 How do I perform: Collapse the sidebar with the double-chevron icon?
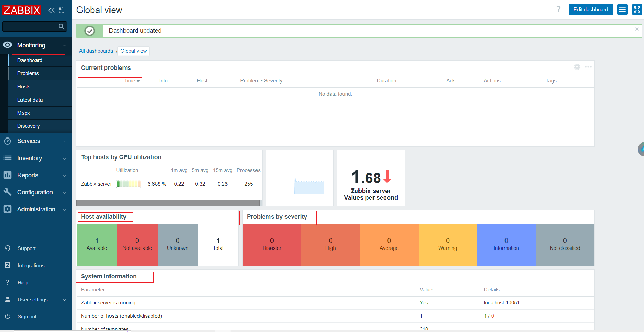point(52,10)
